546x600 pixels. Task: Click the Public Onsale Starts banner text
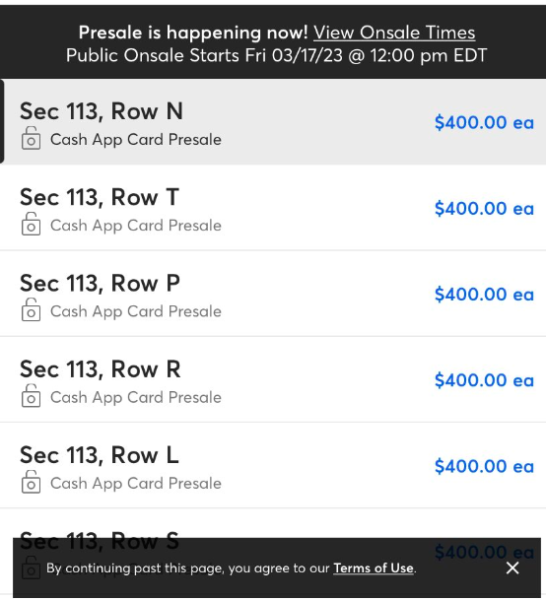(276, 55)
